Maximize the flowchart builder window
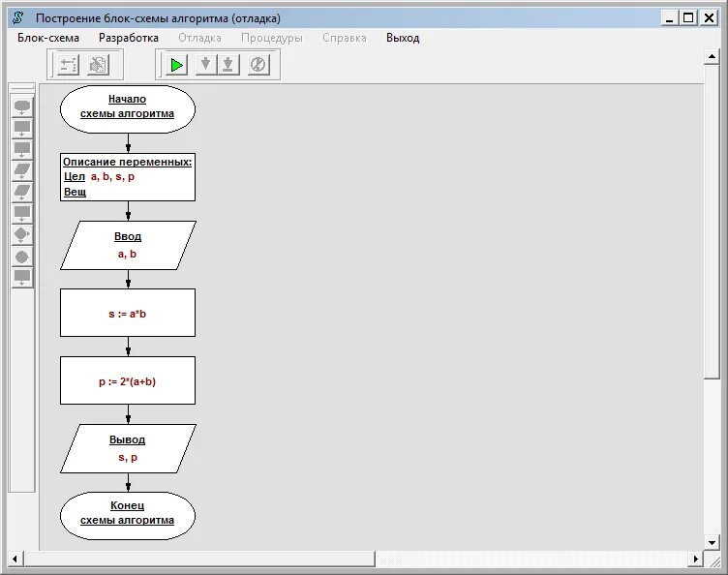Screen dimensions: 728x575 [688, 18]
